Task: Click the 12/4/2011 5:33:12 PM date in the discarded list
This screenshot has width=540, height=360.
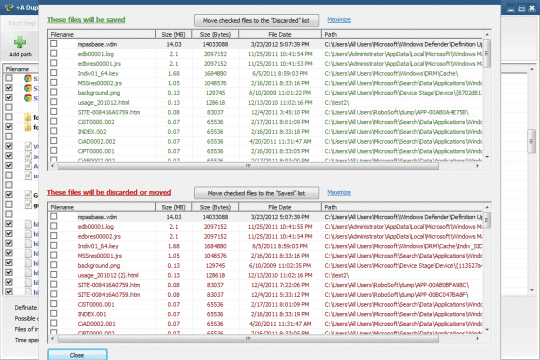Action: (281, 295)
